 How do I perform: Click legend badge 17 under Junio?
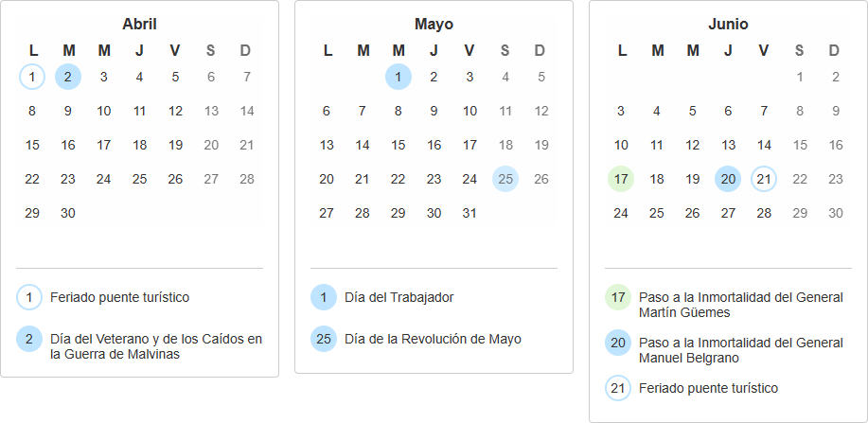[x=618, y=297]
